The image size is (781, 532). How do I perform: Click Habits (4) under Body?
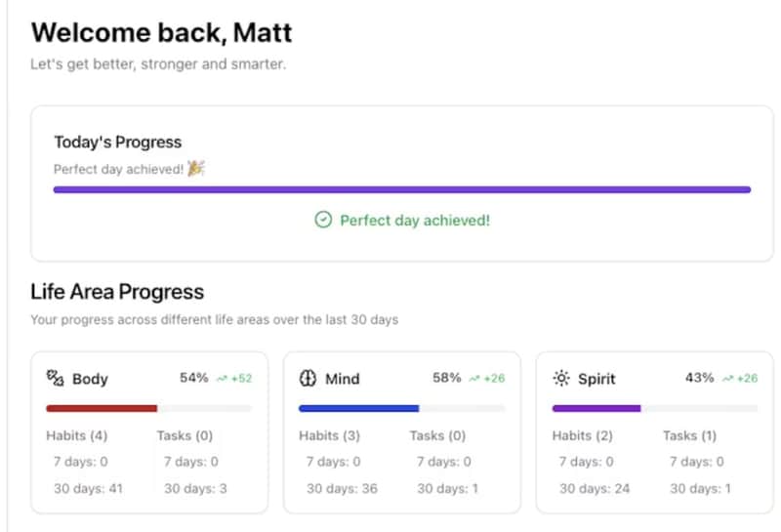click(x=76, y=436)
